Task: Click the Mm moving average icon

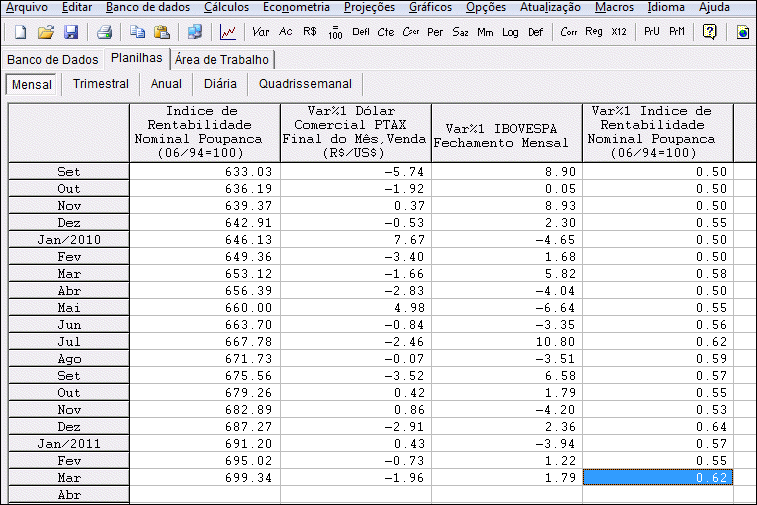Action: (485, 32)
